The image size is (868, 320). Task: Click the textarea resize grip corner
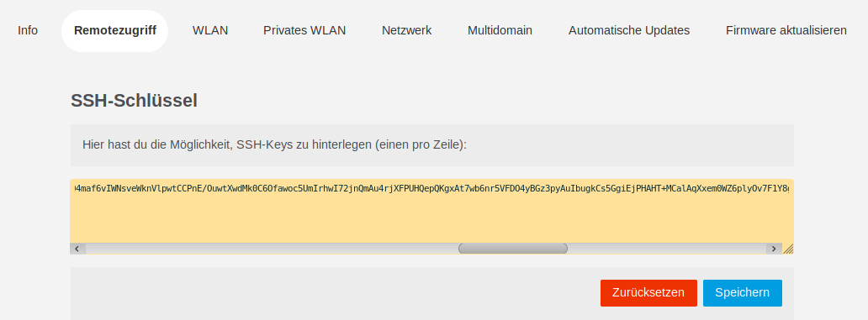pos(788,249)
